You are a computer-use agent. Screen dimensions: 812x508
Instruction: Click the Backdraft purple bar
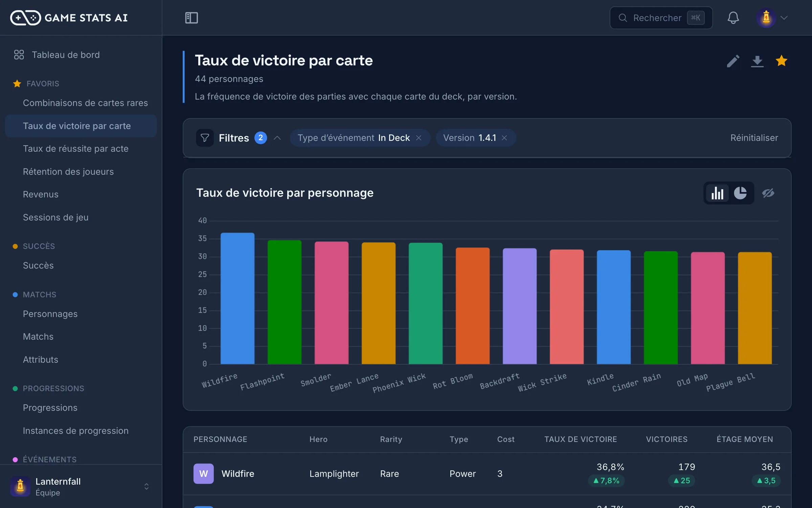click(x=520, y=306)
